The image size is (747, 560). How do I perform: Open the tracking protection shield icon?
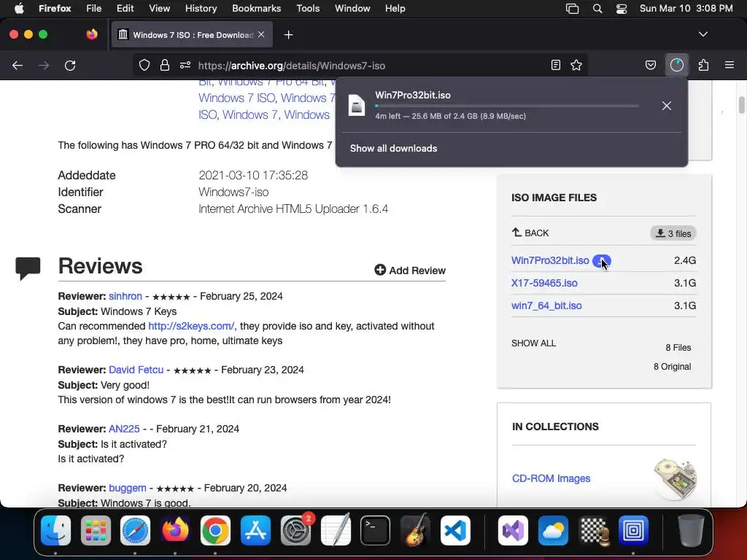pyautogui.click(x=144, y=65)
